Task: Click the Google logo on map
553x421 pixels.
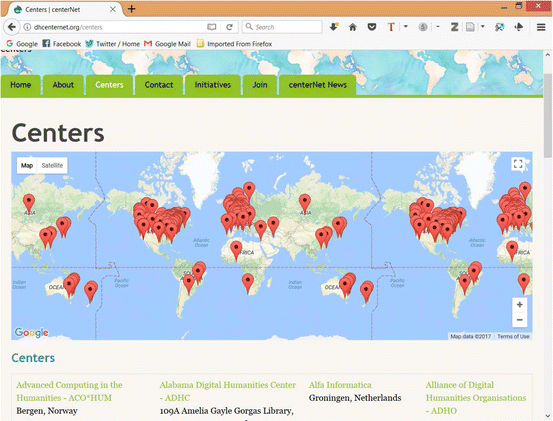Action: pos(31,332)
